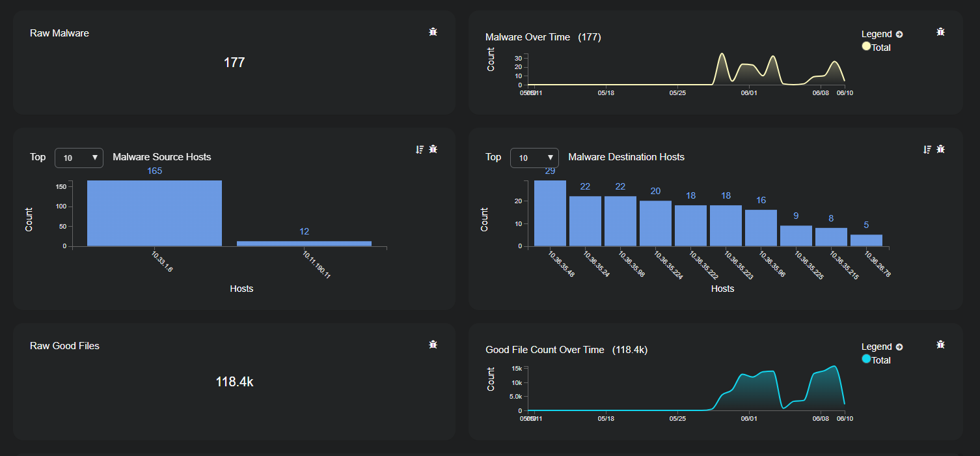Click bug icon in Malware Source Hosts panel
Image resolution: width=980 pixels, height=456 pixels.
coord(433,149)
